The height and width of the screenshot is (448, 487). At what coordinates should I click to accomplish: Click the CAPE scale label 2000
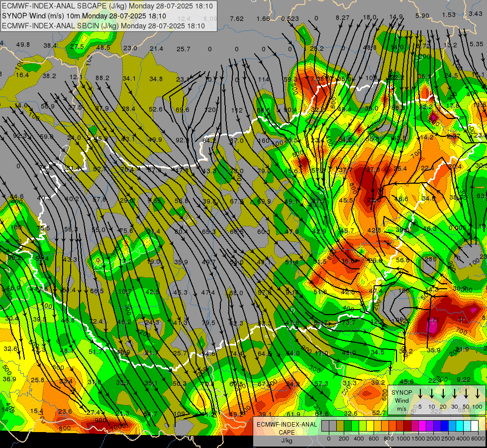[433, 439]
